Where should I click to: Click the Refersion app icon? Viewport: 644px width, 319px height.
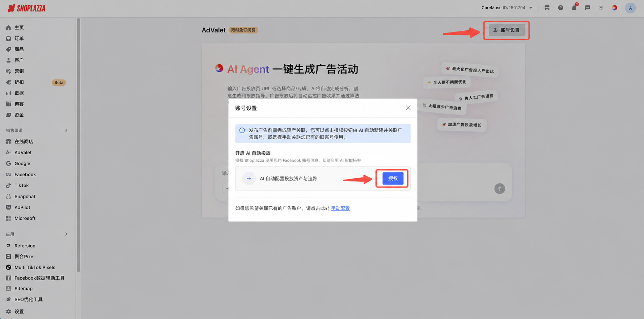pyautogui.click(x=8, y=246)
